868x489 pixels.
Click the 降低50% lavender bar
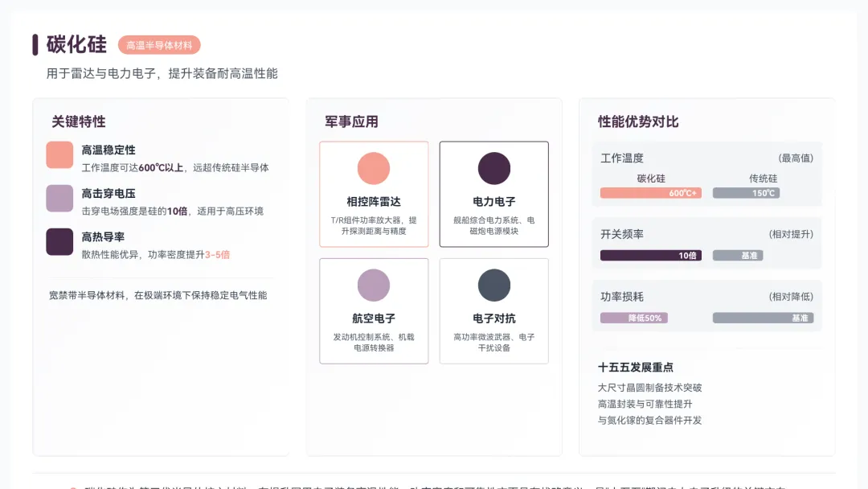click(x=634, y=318)
